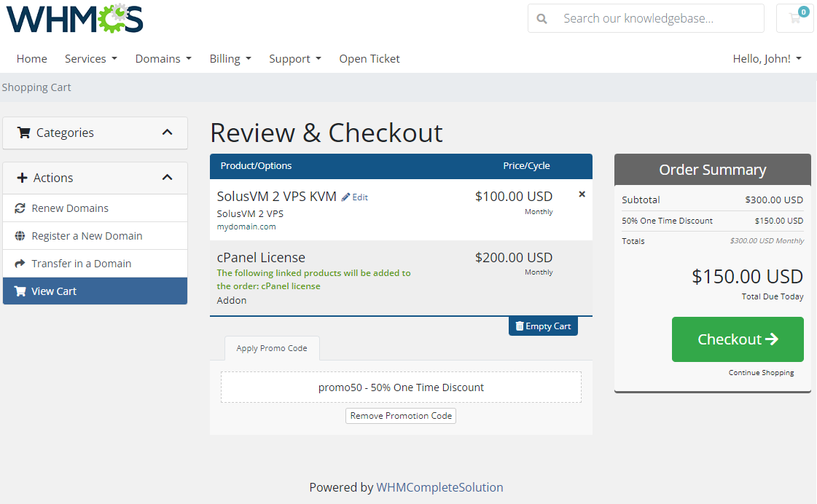Click the Transfer in a Domain arrow icon
The image size is (817, 504).
[x=20, y=264]
